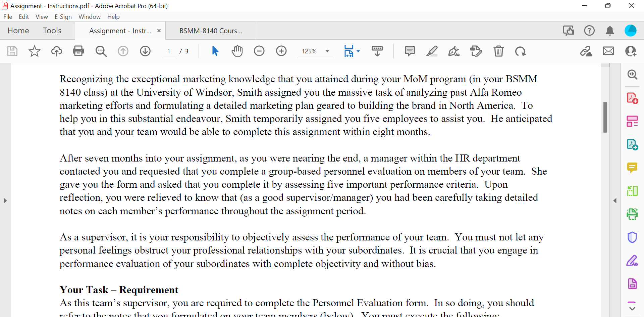
Task: Click the 125% zoom level field
Action: coord(309,51)
